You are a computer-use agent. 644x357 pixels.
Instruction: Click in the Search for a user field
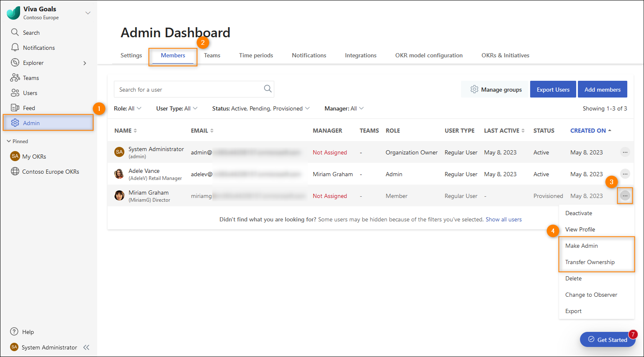click(x=194, y=89)
